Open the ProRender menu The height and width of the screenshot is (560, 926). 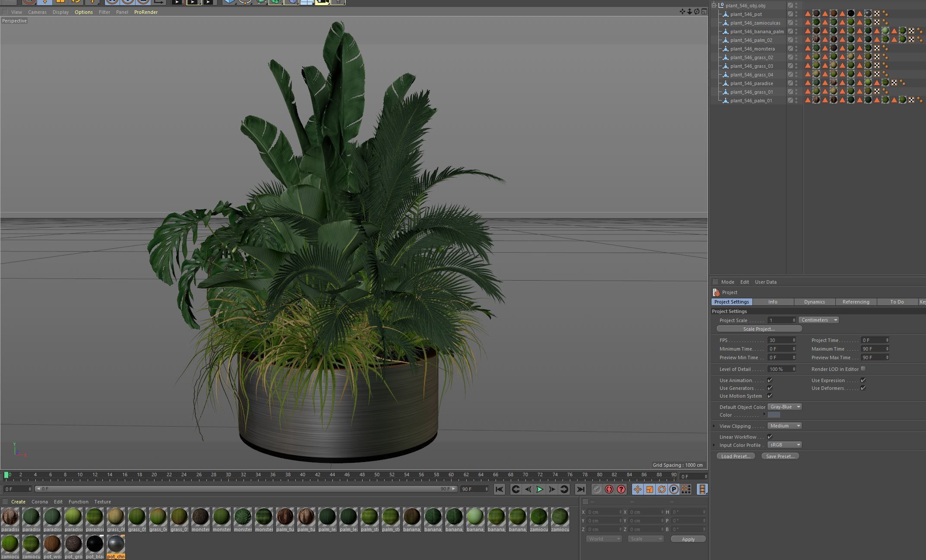tap(146, 12)
